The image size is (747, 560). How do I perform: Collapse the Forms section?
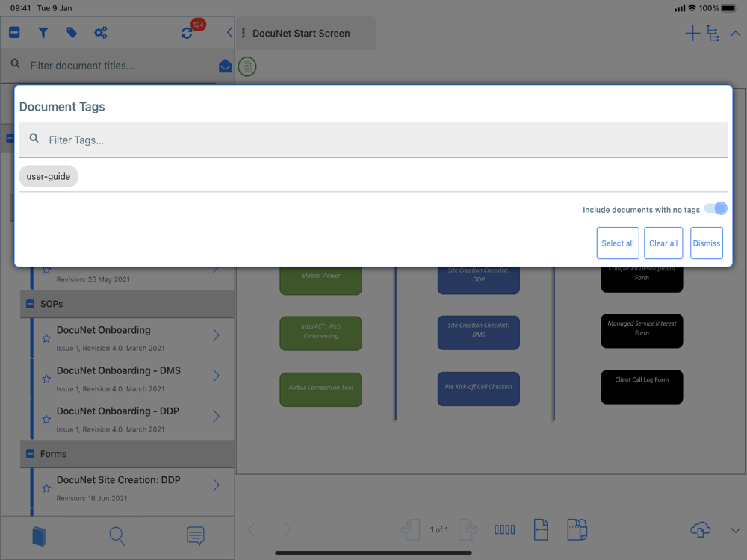point(30,454)
